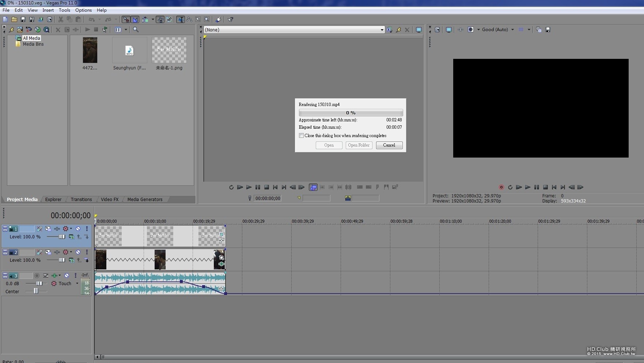The width and height of the screenshot is (644, 363).
Task: Cancel the rendering of 150310.mp4
Action: tap(389, 145)
